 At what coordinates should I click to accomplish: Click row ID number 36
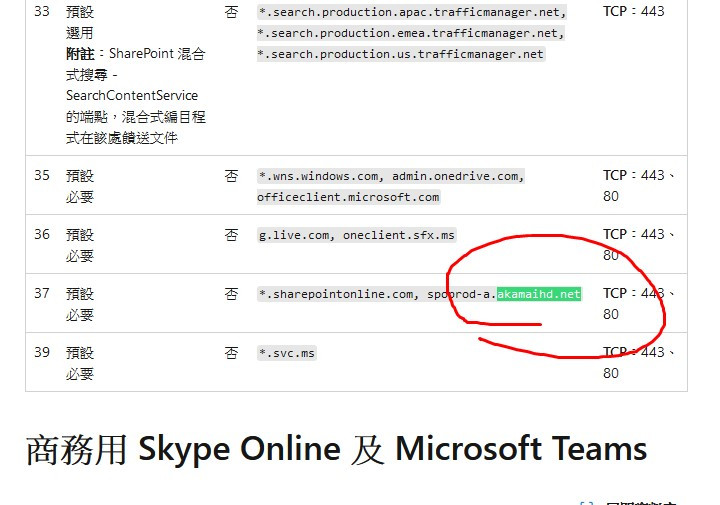[42, 235]
